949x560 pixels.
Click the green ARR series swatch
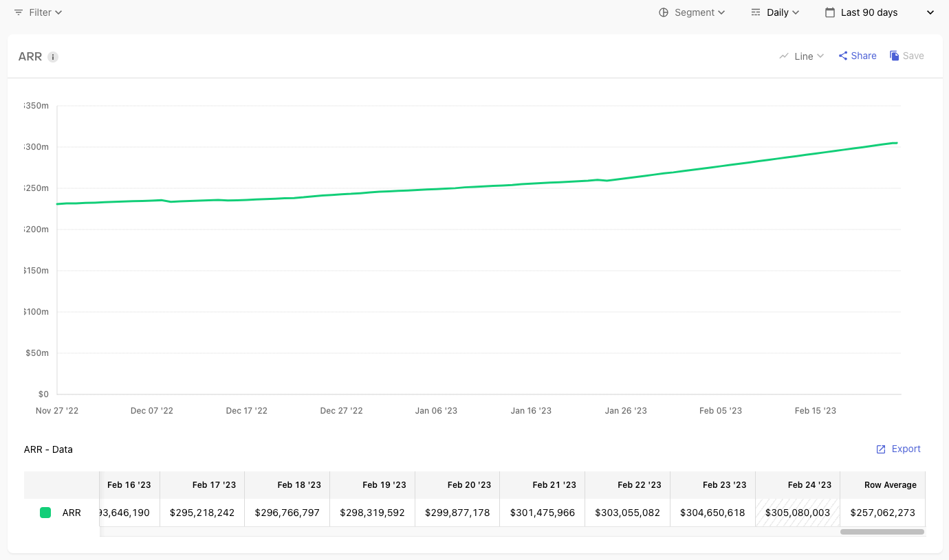pos(45,513)
